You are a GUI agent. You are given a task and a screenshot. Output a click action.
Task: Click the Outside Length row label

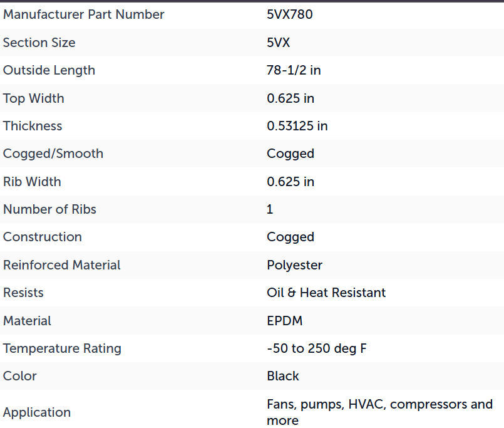49,70
